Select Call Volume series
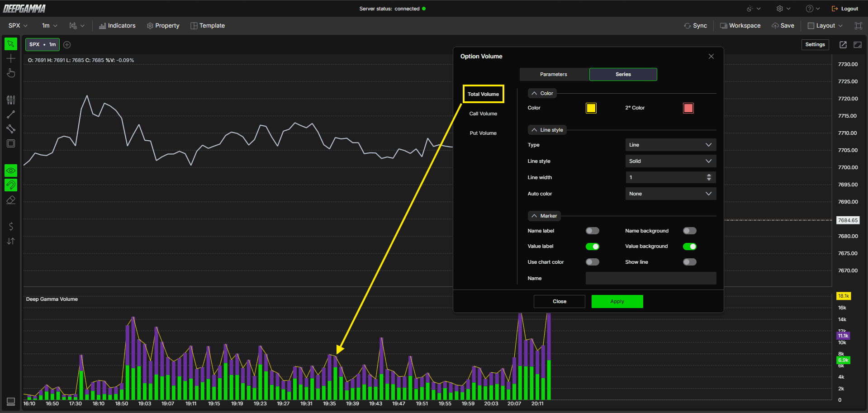The height and width of the screenshot is (413, 868). click(x=483, y=114)
